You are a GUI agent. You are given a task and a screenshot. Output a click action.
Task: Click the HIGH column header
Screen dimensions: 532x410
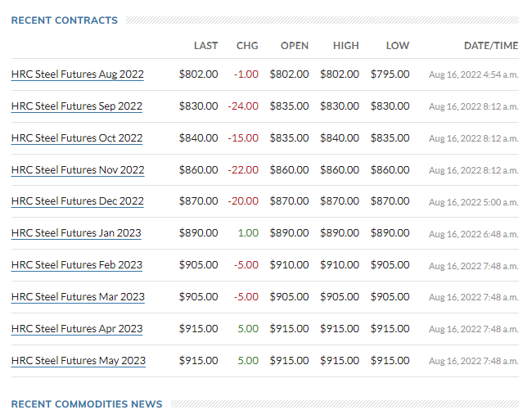[346, 46]
